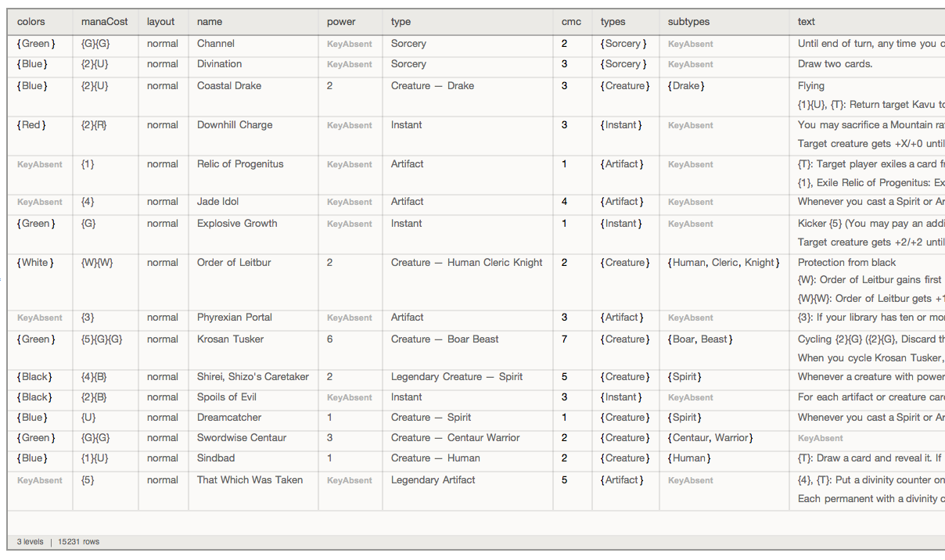Open the "subtypes" column header
Screen dimensions: 945x560
[688, 22]
